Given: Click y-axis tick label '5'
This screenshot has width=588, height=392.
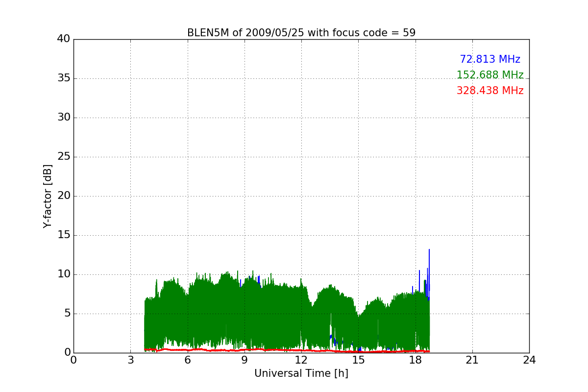Looking at the screenshot, I should pos(67,314).
